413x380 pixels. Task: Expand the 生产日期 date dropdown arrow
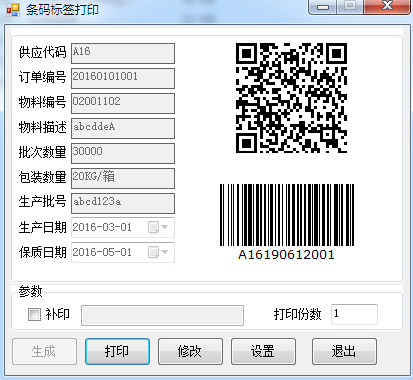[165, 227]
